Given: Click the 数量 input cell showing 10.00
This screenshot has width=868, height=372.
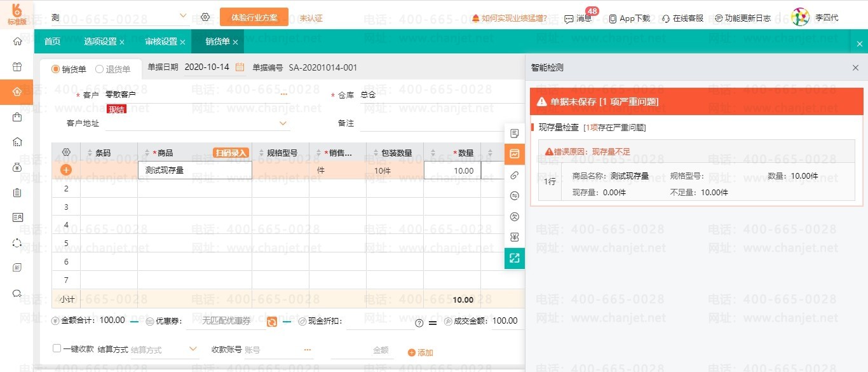Looking at the screenshot, I should click(x=452, y=170).
